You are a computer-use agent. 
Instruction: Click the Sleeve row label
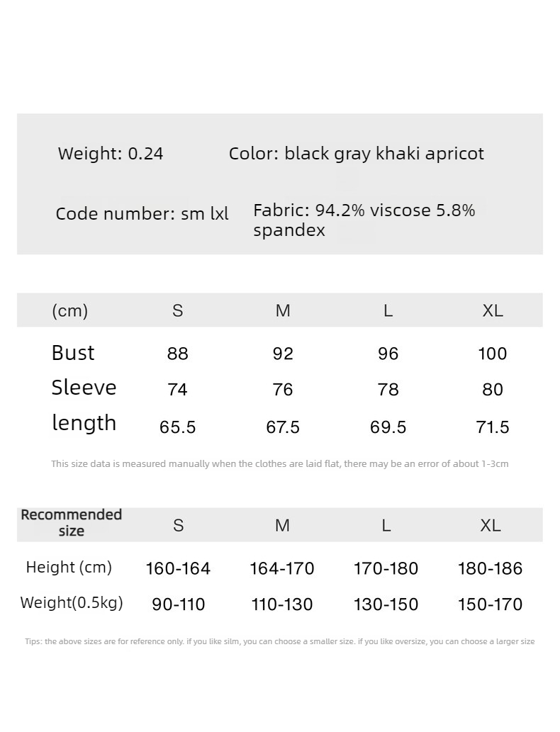[84, 388]
